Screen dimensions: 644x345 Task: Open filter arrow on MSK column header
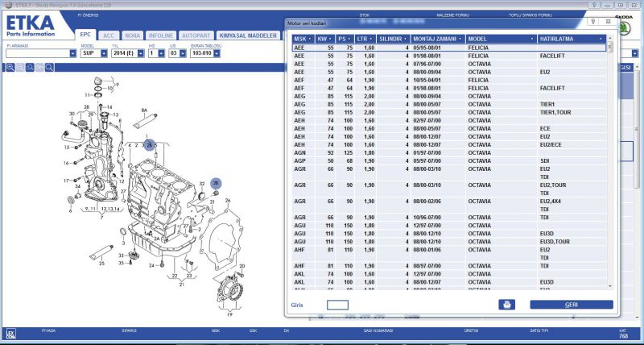point(309,39)
